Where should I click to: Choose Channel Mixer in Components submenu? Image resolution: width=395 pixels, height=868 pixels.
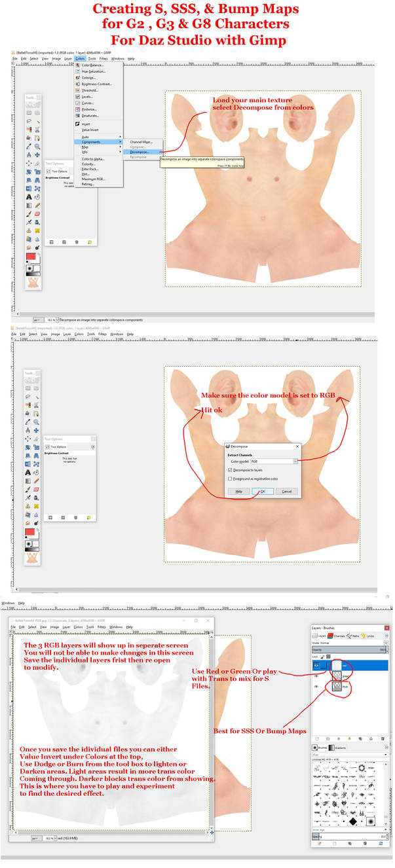coord(143,142)
